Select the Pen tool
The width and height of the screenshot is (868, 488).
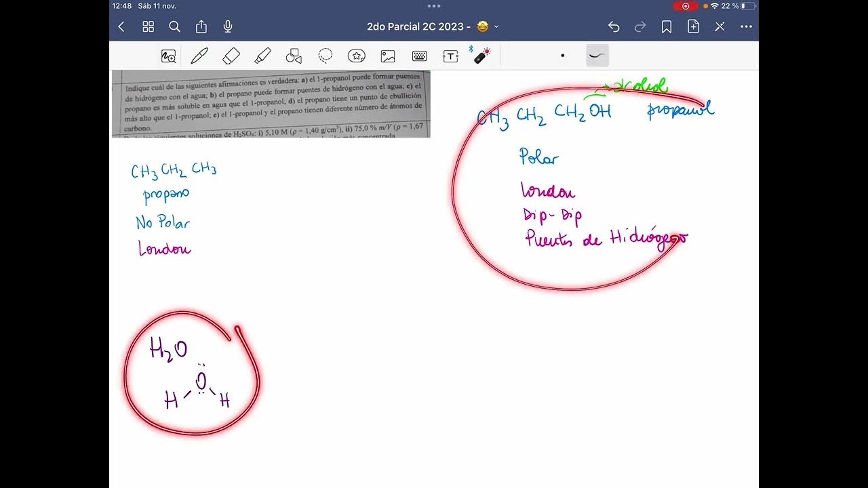199,56
